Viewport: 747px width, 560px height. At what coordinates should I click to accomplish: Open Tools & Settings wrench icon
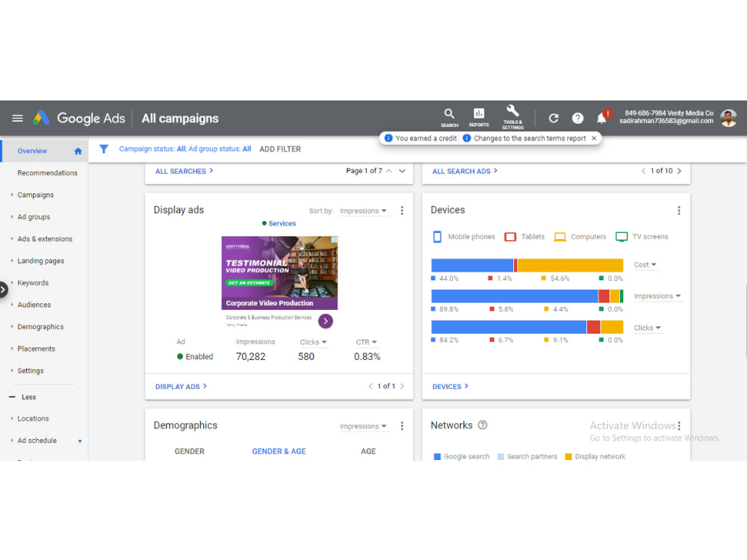coord(512,117)
